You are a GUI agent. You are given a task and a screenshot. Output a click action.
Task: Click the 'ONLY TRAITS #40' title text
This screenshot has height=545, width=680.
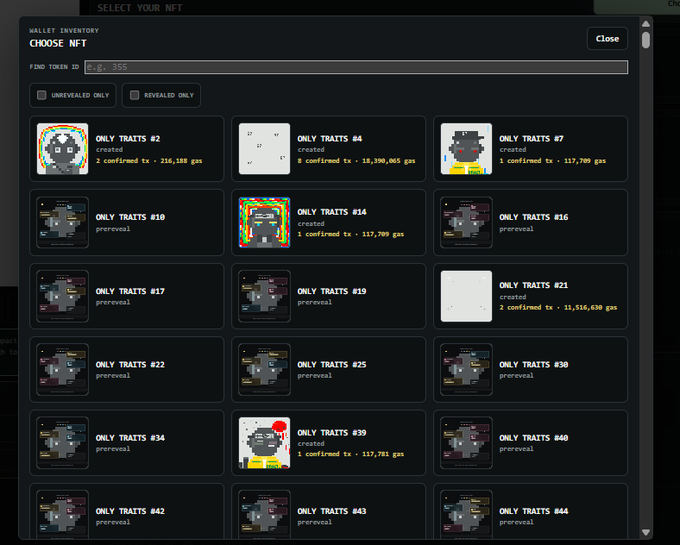(534, 438)
